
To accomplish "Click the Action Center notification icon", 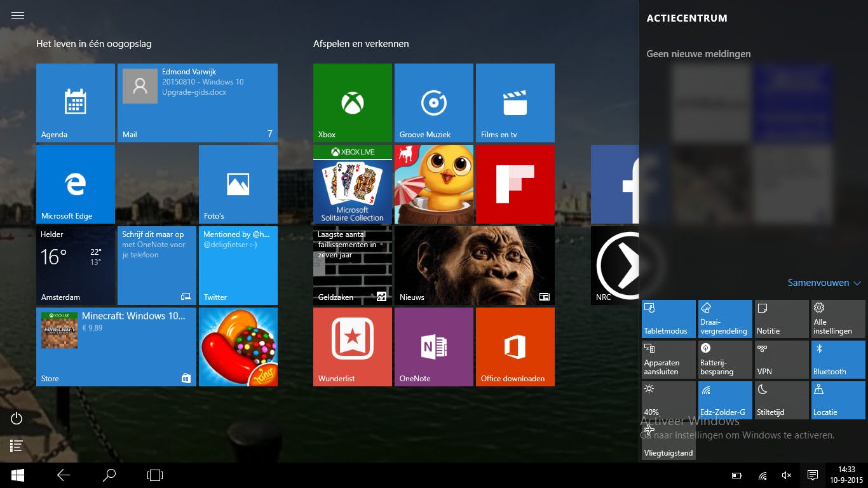I will 812,475.
